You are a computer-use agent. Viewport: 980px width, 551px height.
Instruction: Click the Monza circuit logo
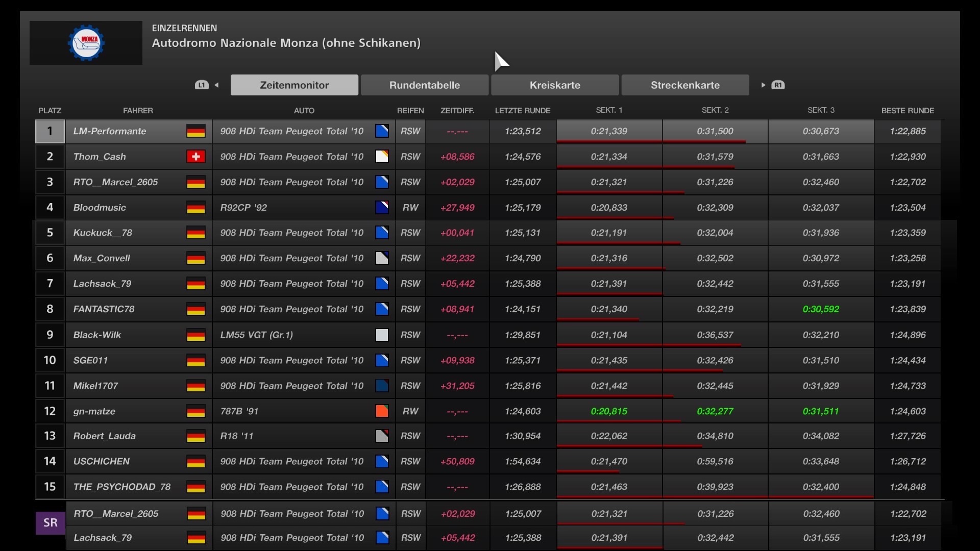(x=86, y=43)
